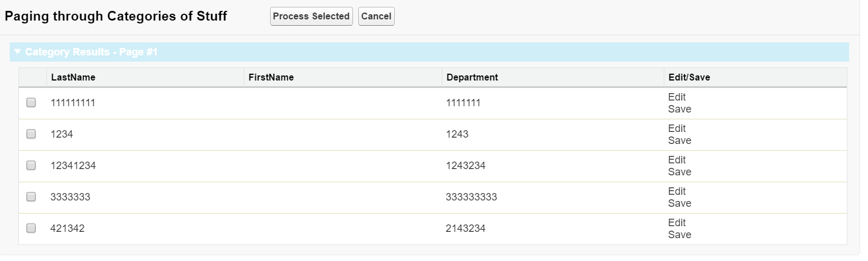Tick the checkbox for row 12341234
This screenshot has width=868, height=261.
31,166
